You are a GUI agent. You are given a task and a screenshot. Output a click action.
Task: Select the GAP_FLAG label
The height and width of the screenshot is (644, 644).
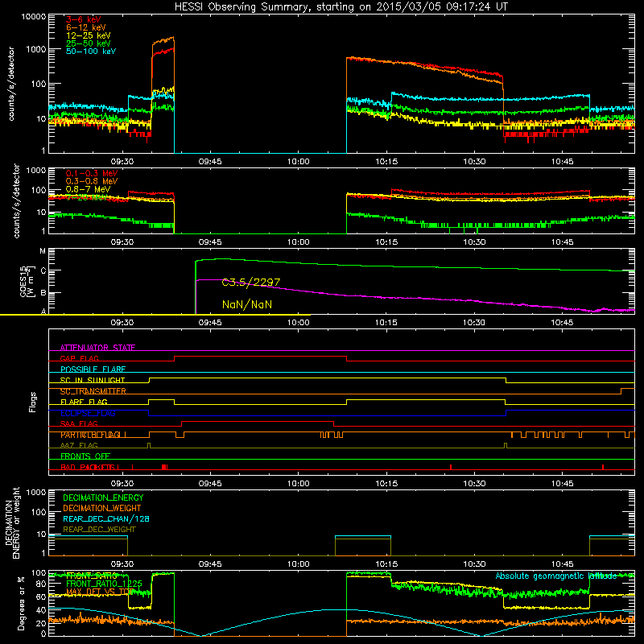(79, 358)
